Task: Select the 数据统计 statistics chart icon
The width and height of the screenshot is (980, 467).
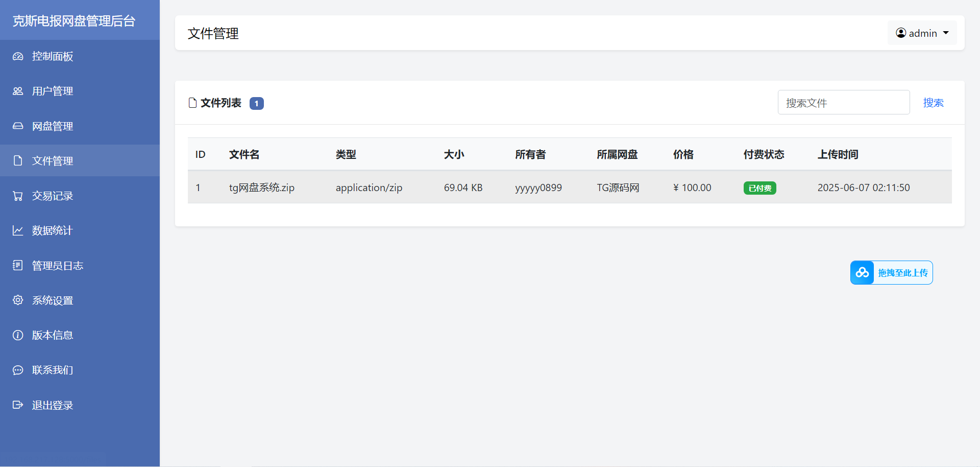Action: (x=18, y=230)
